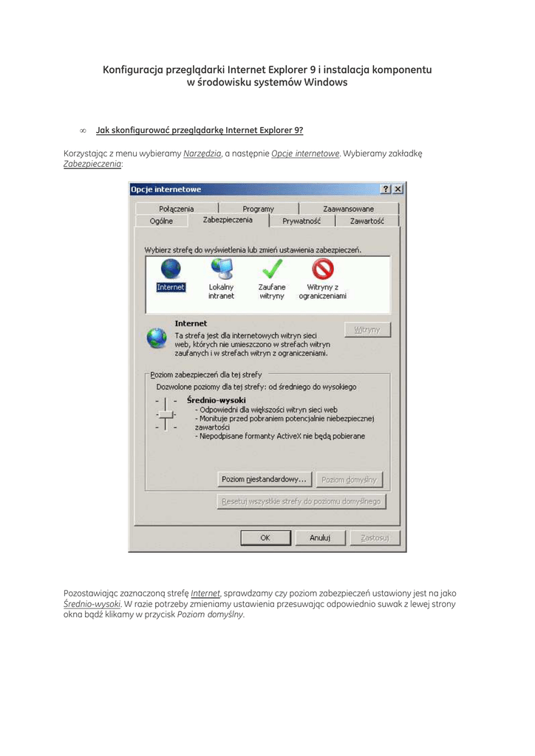Screen dimensions: 535x756
Task: Click the globe icon beside Internet description
Action: tap(156, 338)
